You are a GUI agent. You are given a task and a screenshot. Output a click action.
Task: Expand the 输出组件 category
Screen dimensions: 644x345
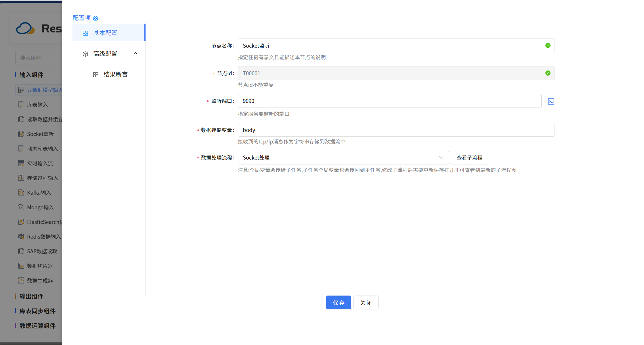pos(31,296)
